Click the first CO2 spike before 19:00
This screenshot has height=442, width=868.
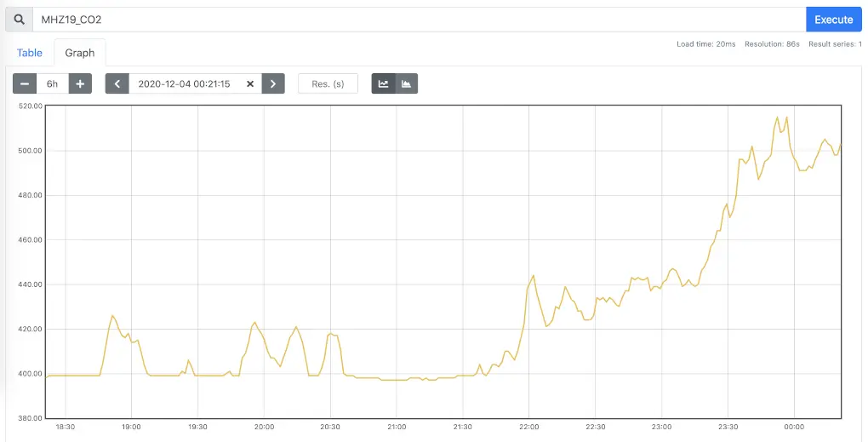click(111, 316)
